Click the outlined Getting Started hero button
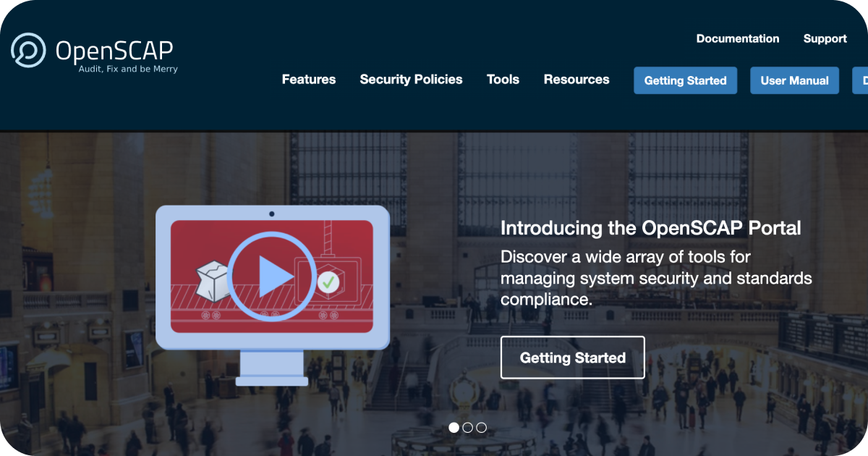This screenshot has height=456, width=868. coord(573,358)
